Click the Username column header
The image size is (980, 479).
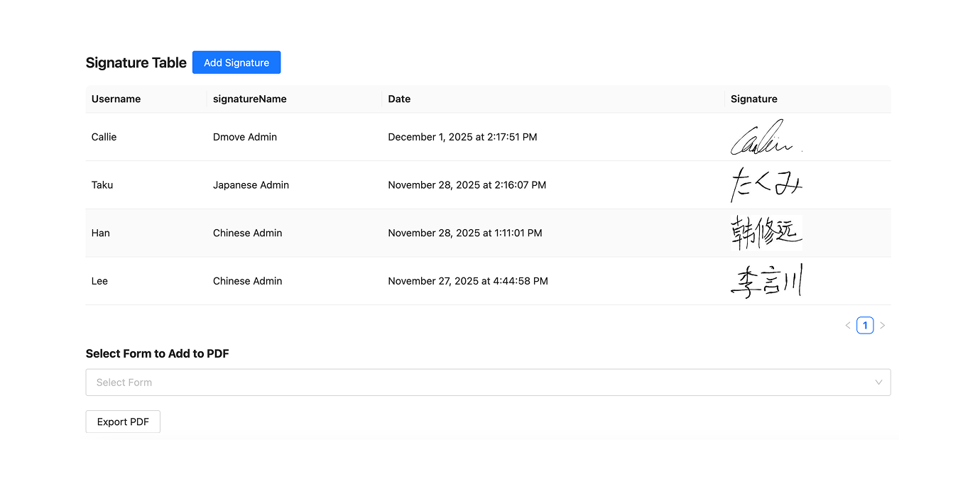point(116,99)
